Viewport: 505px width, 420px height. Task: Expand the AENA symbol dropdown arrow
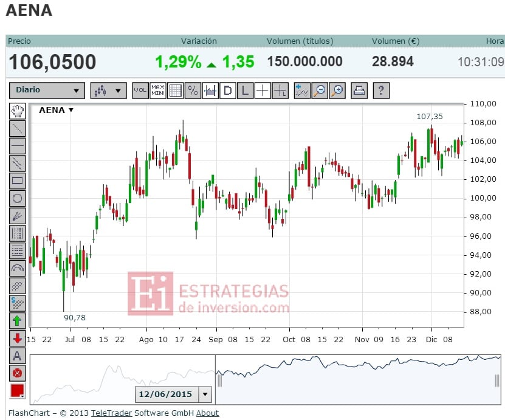(71, 110)
